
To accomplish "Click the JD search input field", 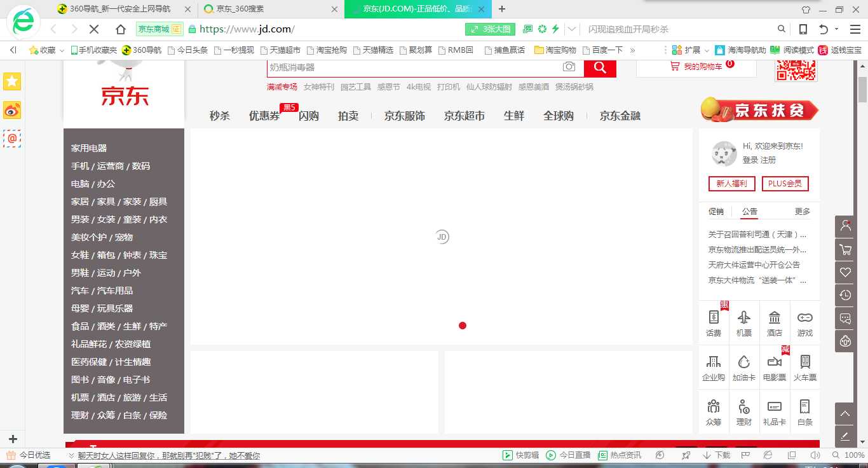I will pyautogui.click(x=414, y=67).
